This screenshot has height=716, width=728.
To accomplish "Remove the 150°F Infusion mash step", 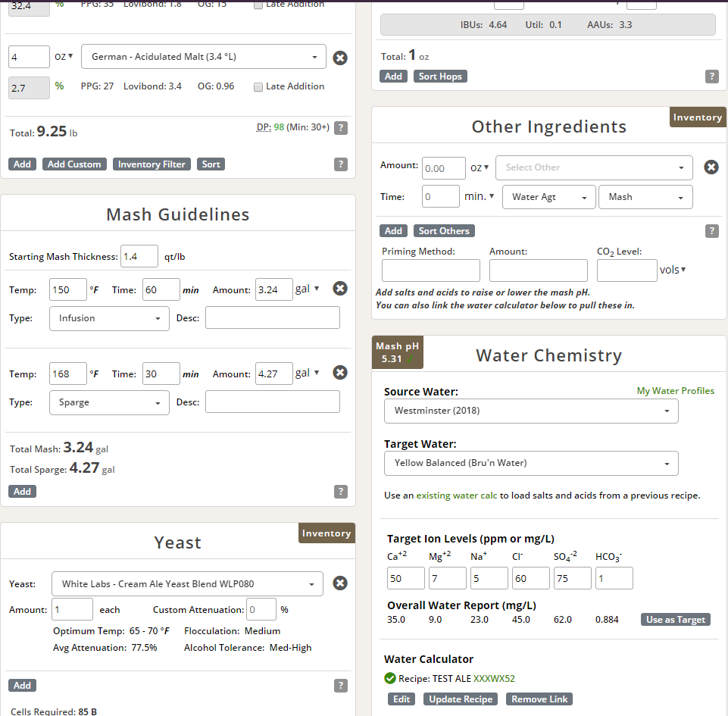I will pyautogui.click(x=340, y=289).
